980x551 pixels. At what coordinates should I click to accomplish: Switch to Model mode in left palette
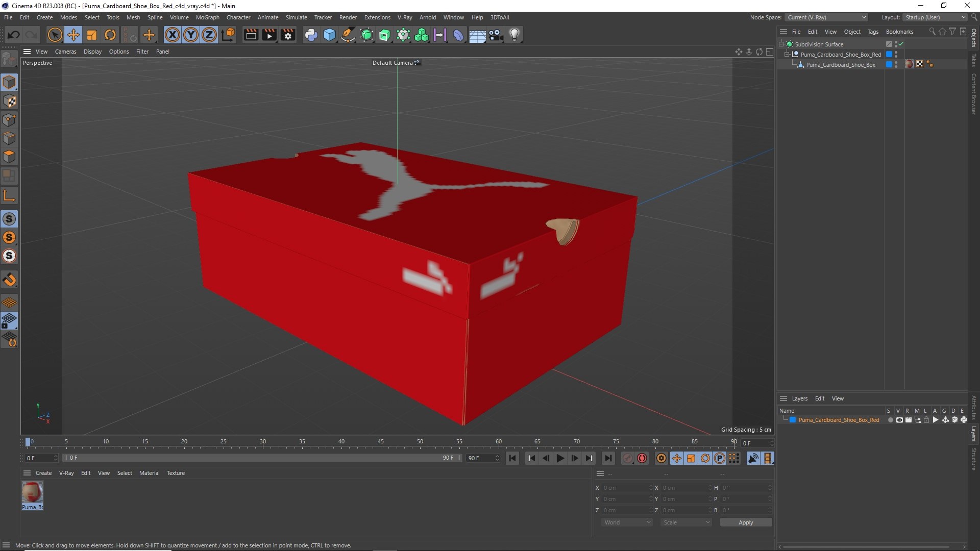pyautogui.click(x=9, y=82)
